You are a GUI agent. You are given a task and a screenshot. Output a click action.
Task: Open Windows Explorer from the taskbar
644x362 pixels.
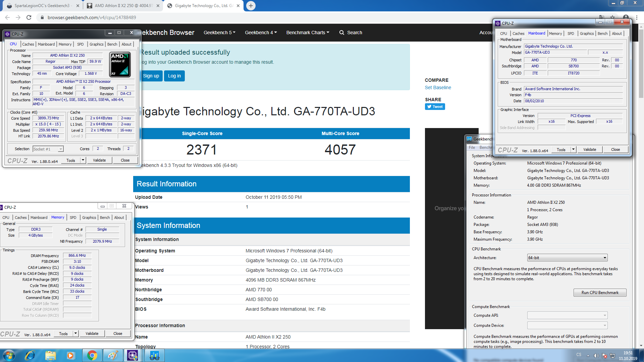point(50,355)
